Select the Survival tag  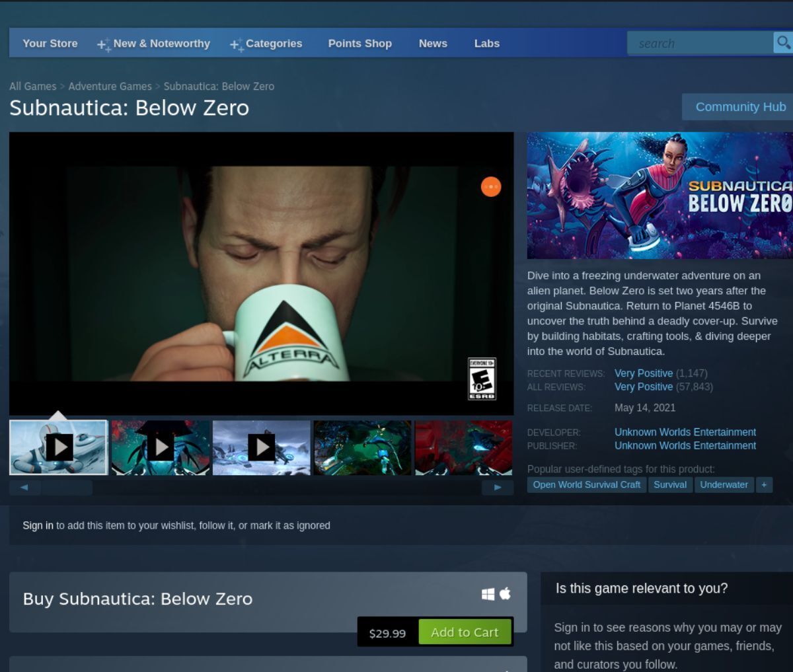670,485
